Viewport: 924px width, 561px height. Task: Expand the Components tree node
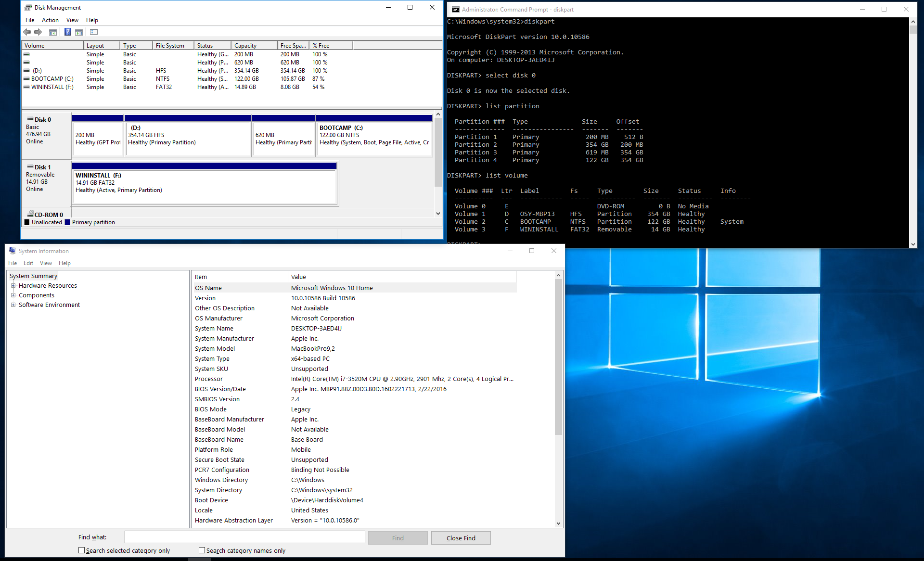(13, 295)
